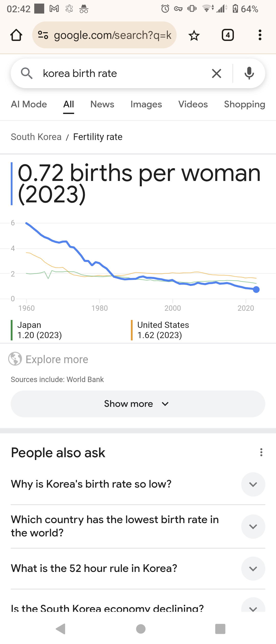
Task: Open Chrome's three-dot overflow menu
Action: 260,35
